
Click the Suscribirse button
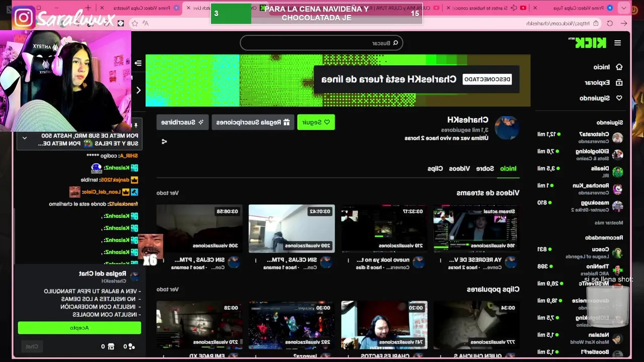coord(182,122)
